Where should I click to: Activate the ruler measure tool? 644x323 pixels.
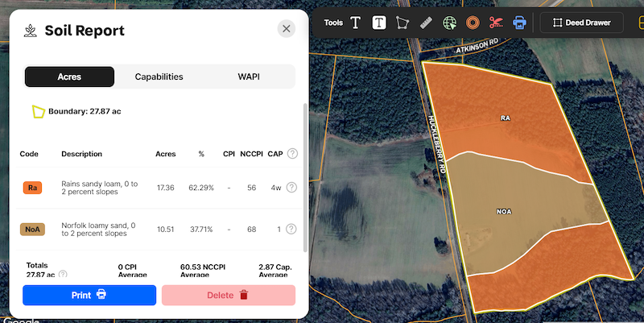pos(427,23)
